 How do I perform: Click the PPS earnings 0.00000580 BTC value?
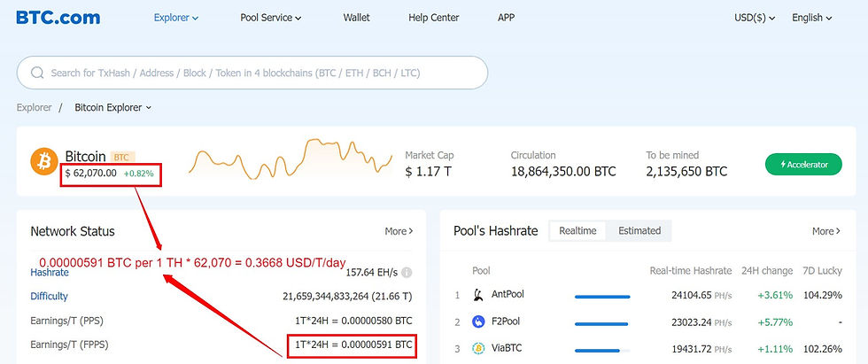point(353,321)
